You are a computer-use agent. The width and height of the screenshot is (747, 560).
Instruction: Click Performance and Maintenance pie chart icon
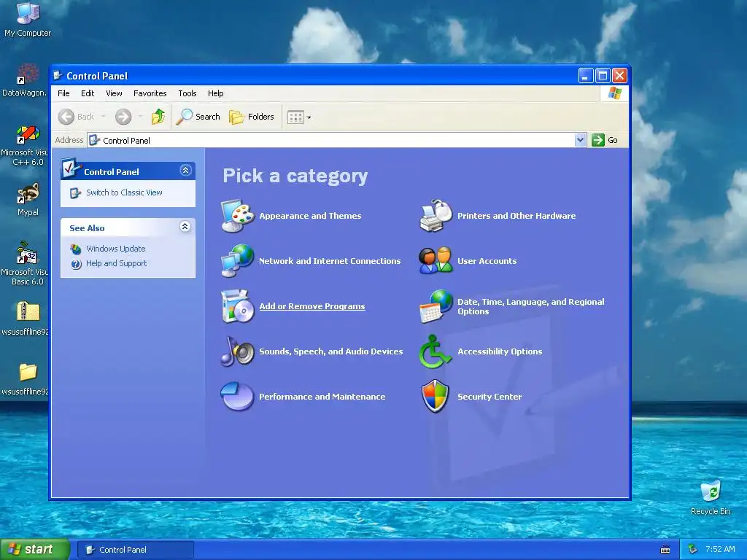237,396
